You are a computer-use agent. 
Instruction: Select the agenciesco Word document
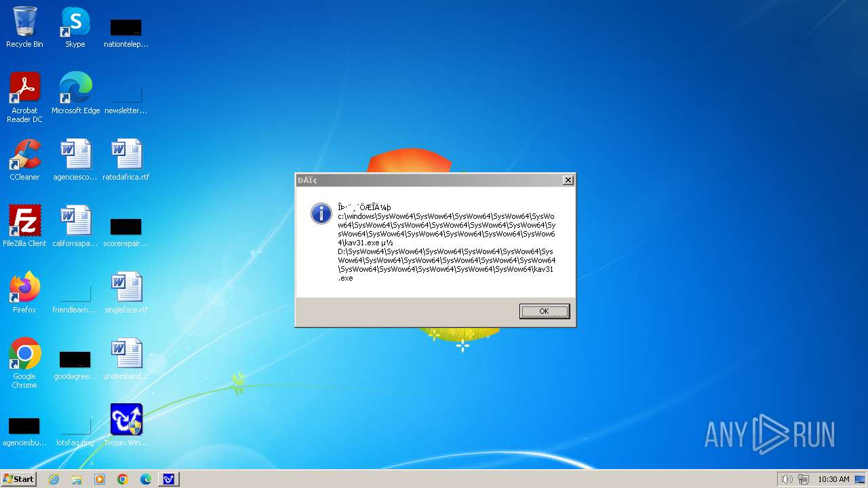pos(75,160)
